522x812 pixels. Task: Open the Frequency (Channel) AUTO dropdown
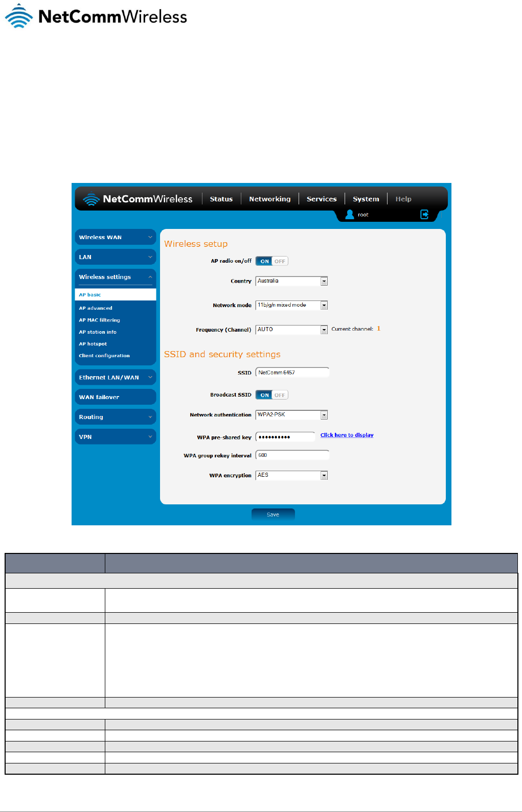[x=291, y=330]
